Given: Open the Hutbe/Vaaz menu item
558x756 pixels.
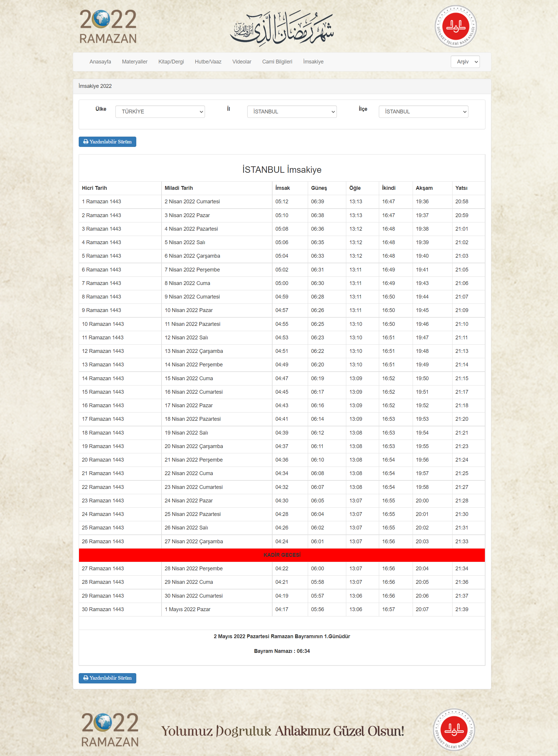Looking at the screenshot, I should (208, 61).
